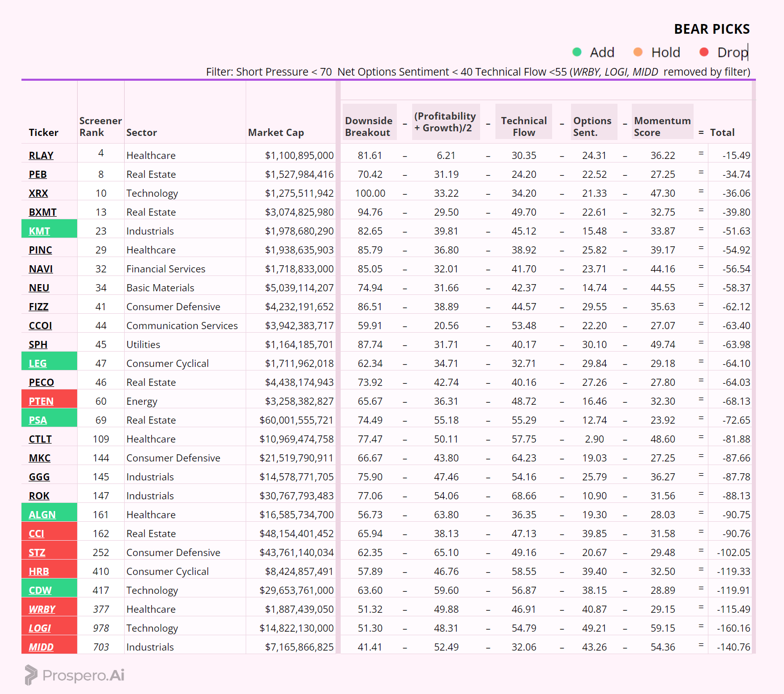Screen dimensions: 784x694
Task: Click HRB total value -119.33
Action: (733, 571)
